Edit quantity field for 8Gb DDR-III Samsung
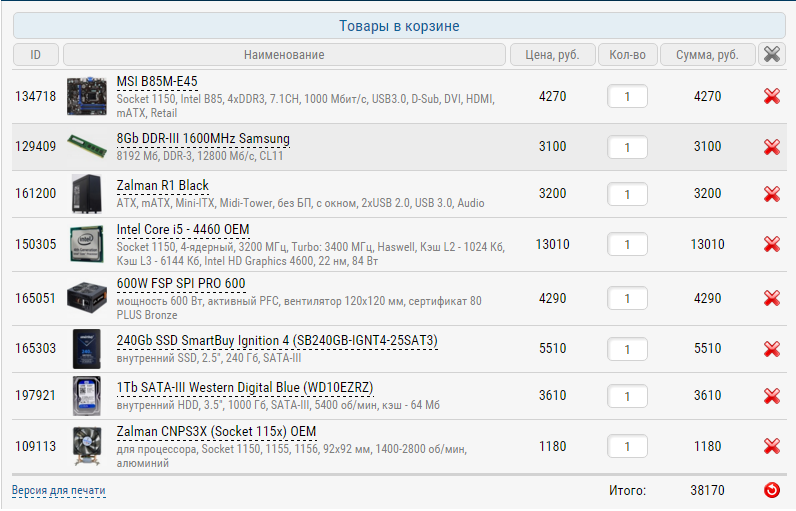The image size is (796, 511). (x=627, y=147)
